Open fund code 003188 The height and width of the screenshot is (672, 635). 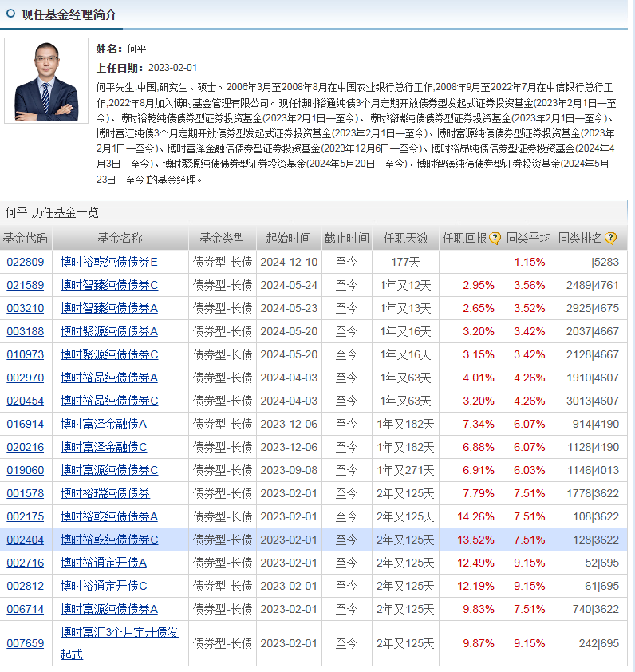[x=26, y=331]
